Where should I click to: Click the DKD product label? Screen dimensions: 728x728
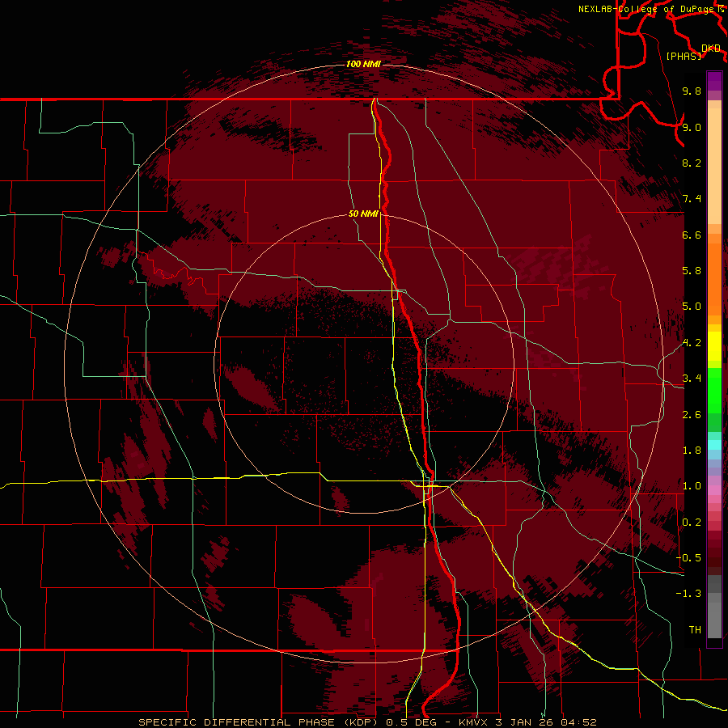pyautogui.click(x=711, y=48)
